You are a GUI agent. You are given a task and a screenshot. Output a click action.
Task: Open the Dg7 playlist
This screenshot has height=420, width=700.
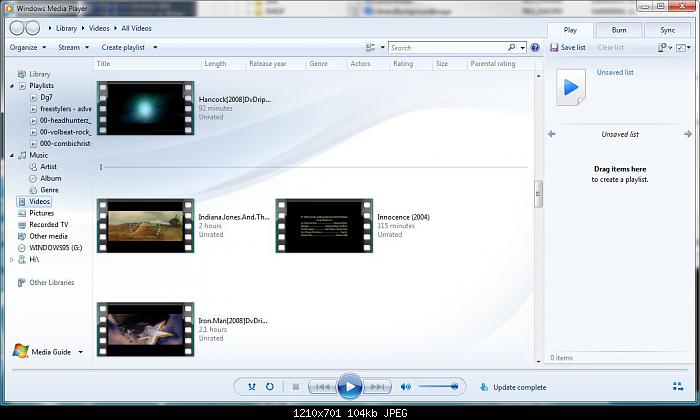[46, 97]
